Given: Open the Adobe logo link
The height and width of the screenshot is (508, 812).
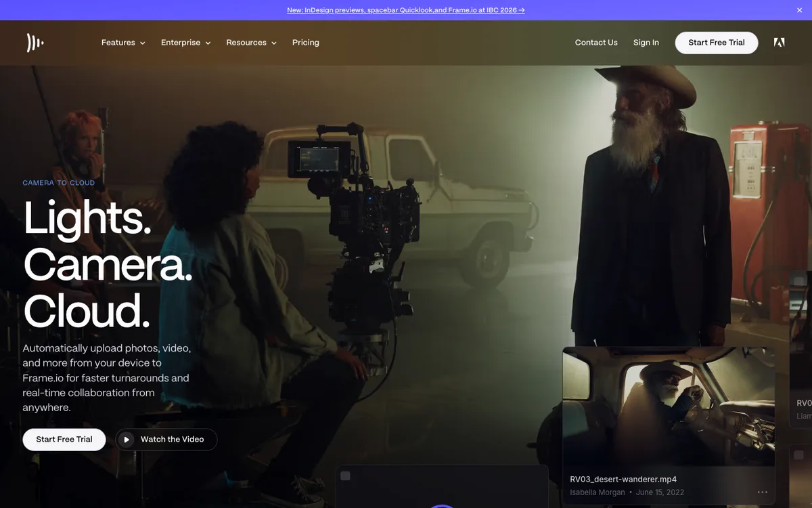Looking at the screenshot, I should 780,42.
